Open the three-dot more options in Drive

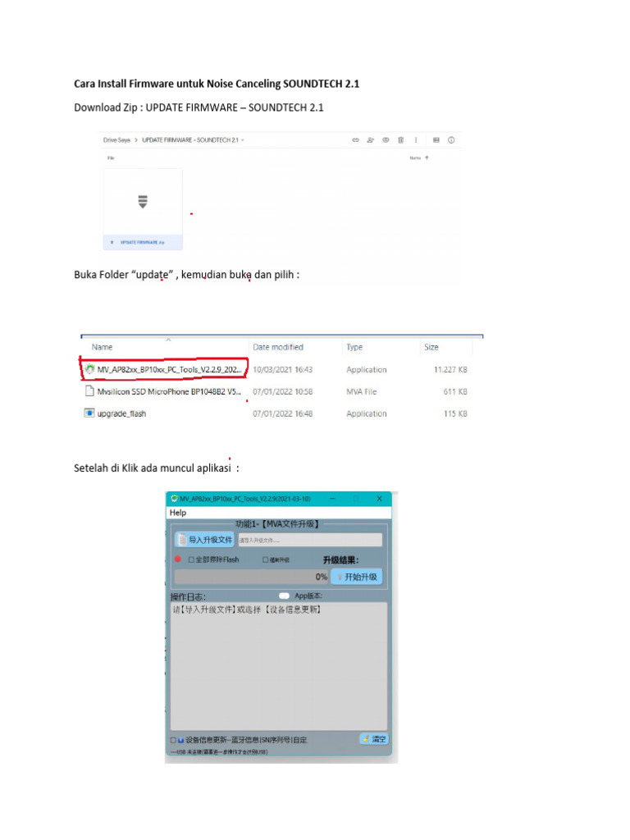click(x=416, y=139)
